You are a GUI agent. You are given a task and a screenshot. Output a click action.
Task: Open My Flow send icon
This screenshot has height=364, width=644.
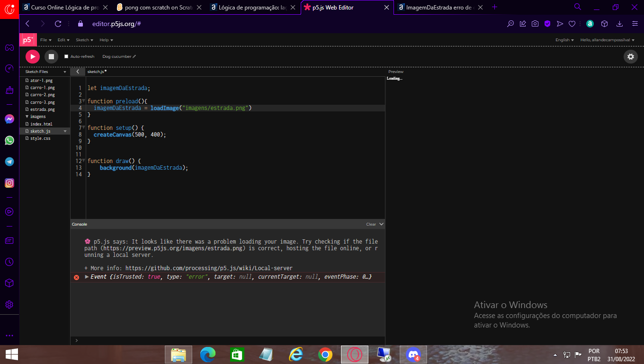[560, 24]
